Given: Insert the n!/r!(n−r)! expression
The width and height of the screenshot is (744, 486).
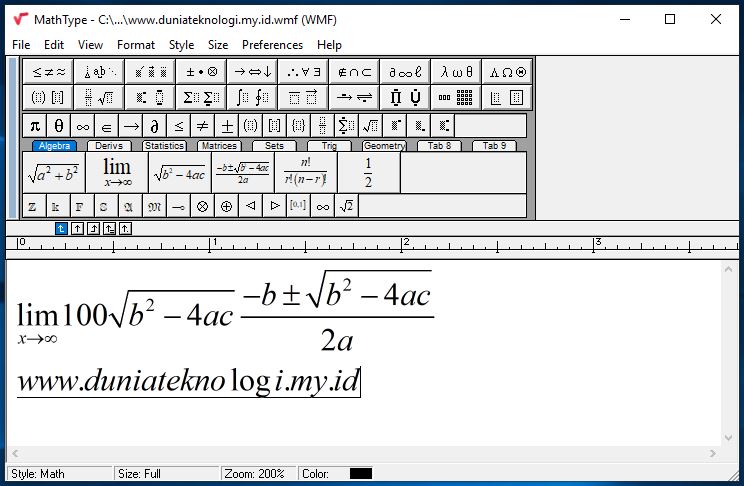Looking at the screenshot, I should [x=306, y=172].
